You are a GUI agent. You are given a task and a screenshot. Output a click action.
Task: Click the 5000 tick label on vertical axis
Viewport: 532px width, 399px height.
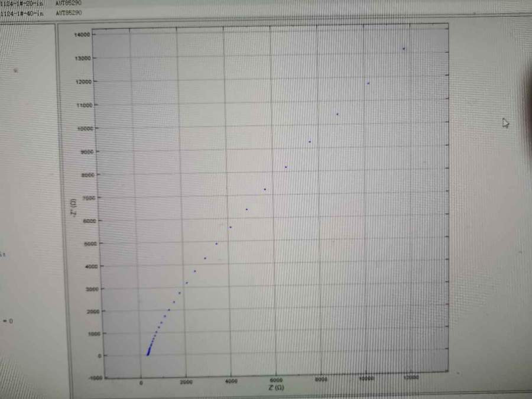(x=90, y=244)
